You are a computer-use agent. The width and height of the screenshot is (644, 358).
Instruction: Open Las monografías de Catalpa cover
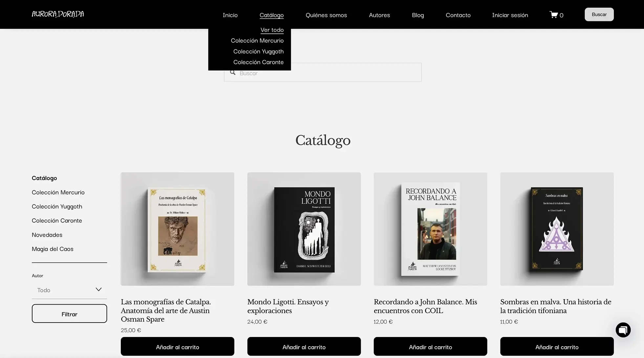(x=178, y=229)
